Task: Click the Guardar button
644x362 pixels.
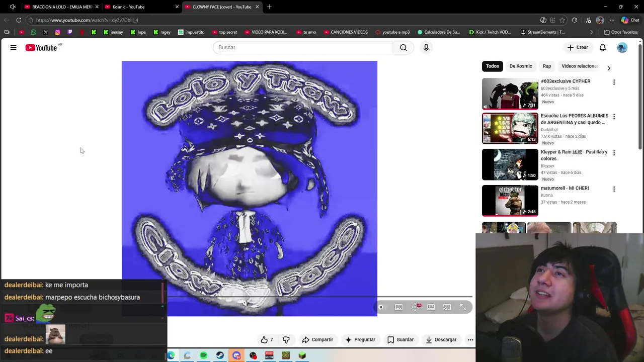Action: coord(400,340)
